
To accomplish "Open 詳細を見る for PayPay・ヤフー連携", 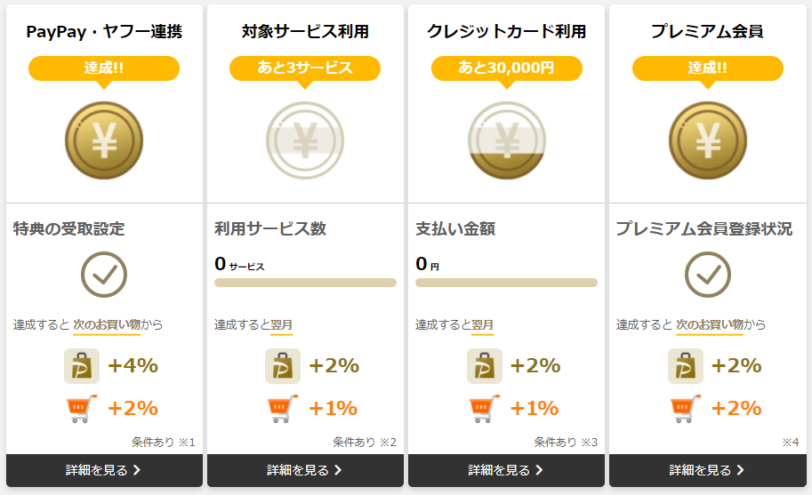I will 104,470.
